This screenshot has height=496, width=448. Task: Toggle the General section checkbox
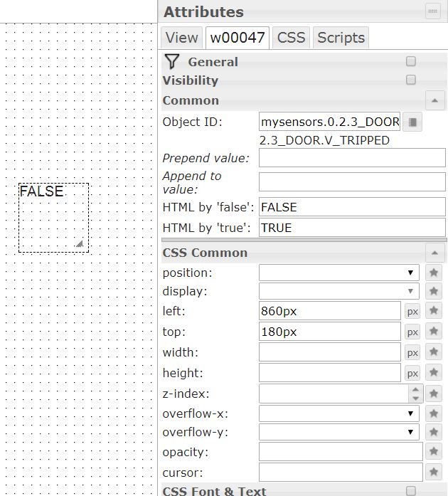point(410,62)
